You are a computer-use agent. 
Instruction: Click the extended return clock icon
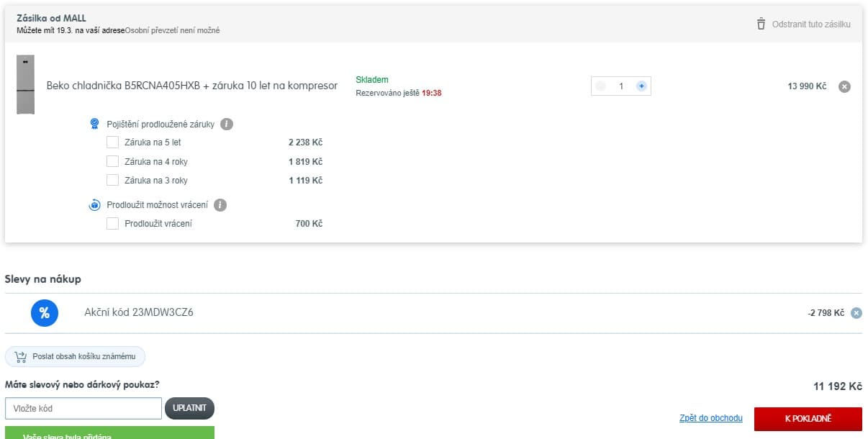click(x=94, y=205)
